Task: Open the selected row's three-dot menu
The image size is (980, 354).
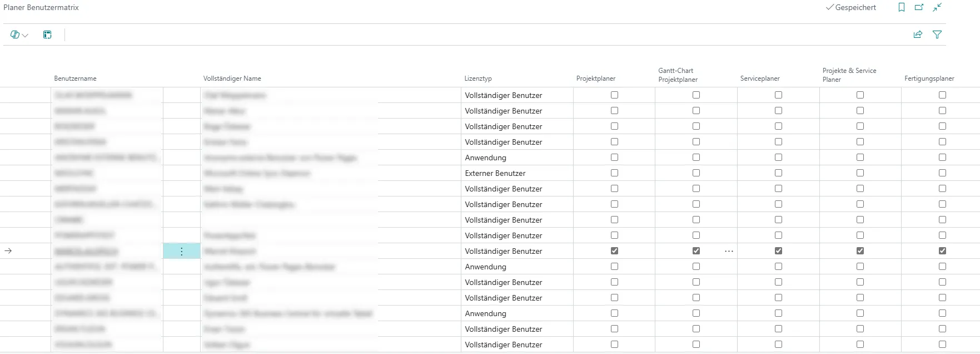Action: pos(181,252)
